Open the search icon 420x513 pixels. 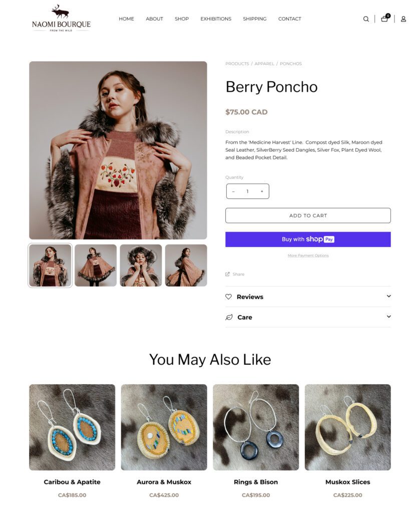[366, 19]
